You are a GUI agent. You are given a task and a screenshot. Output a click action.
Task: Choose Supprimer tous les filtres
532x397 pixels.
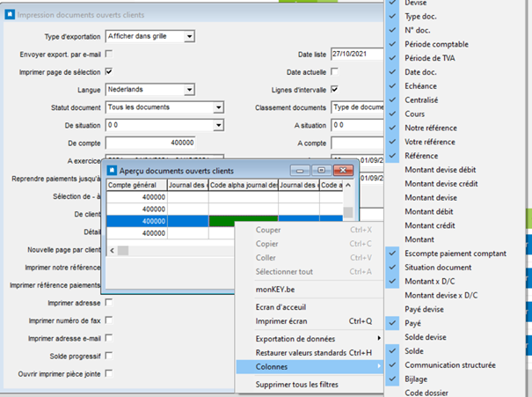[310, 385]
